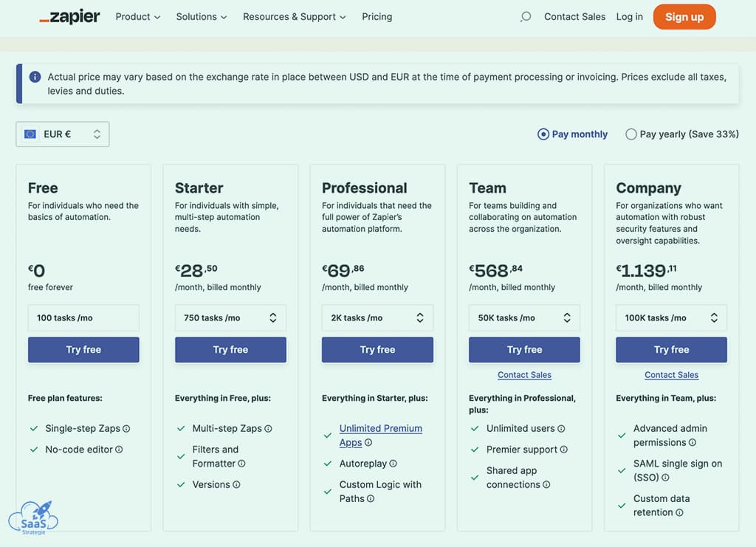The image size is (756, 547).
Task: Click info icon next to Autoreplay
Action: click(x=393, y=463)
